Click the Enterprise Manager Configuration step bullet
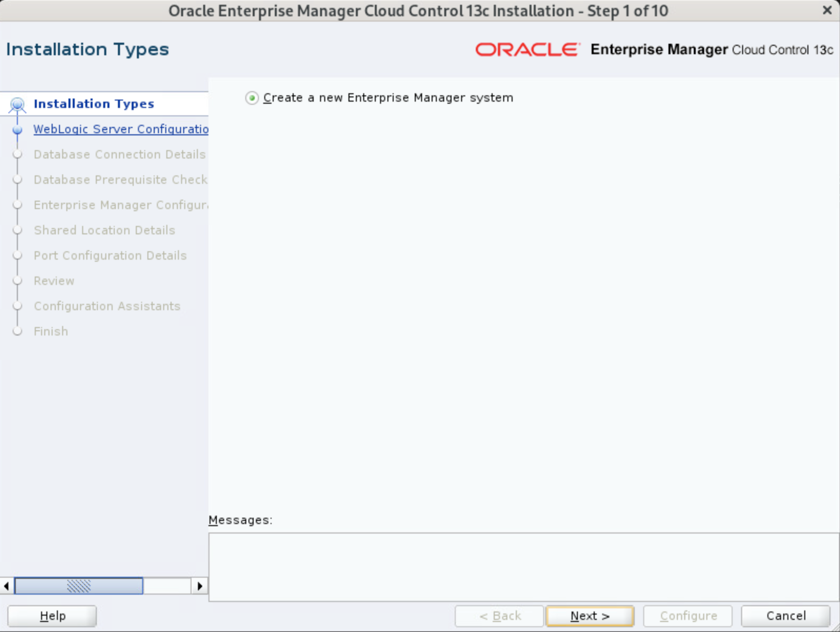Image resolution: width=840 pixels, height=632 pixels. coord(17,205)
